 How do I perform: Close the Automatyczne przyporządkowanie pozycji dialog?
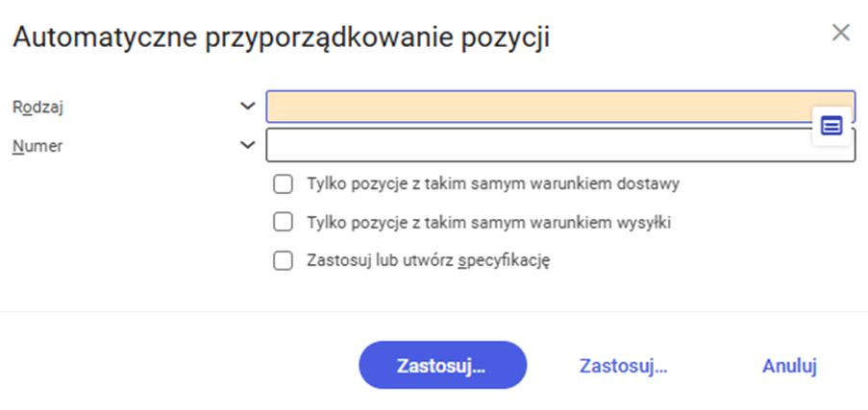(x=840, y=34)
